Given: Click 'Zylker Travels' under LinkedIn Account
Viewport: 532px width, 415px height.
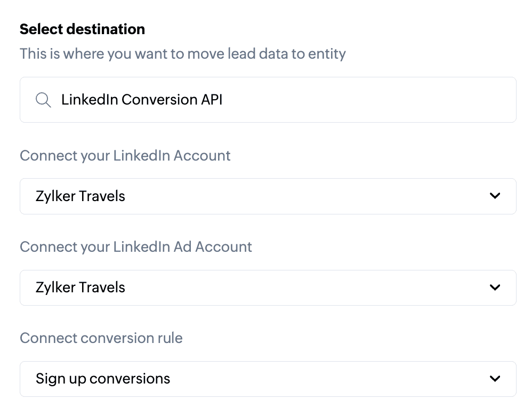Looking at the screenshot, I should pyautogui.click(x=80, y=196).
